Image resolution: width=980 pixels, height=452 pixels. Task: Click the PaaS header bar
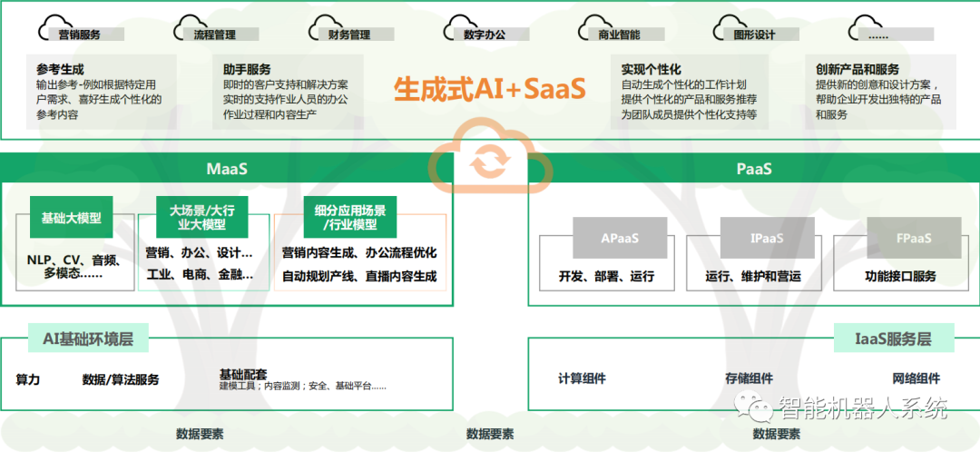point(754,169)
